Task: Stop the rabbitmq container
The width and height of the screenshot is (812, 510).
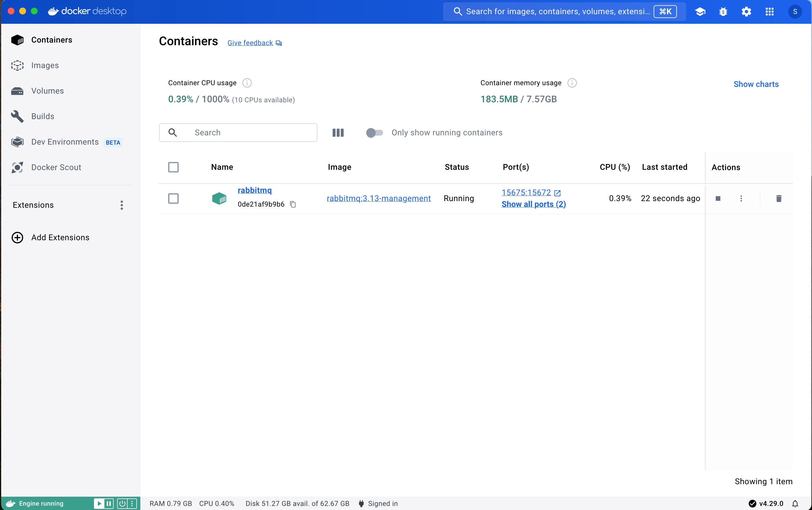Action: click(718, 198)
